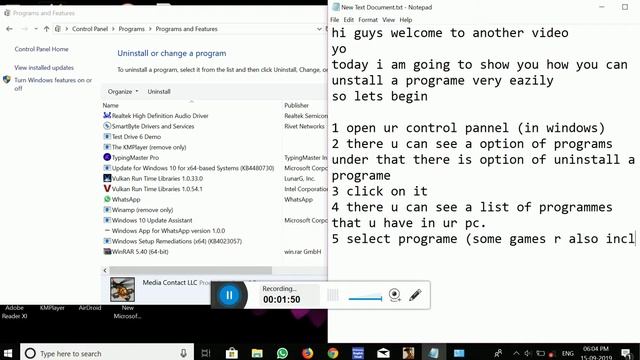This screenshot has height=360, width=640.
Task: Expand the address bar history dropdown
Action: pos(319,29)
